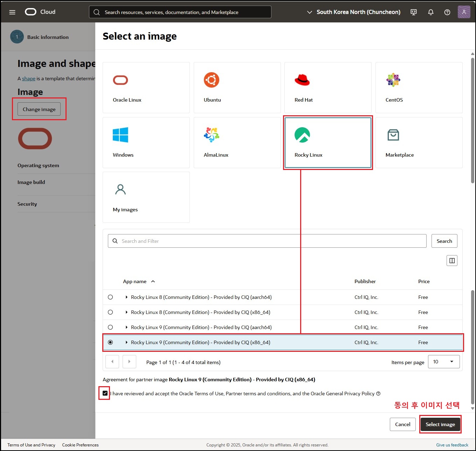Select the CentOS image tile

pyautogui.click(x=419, y=88)
